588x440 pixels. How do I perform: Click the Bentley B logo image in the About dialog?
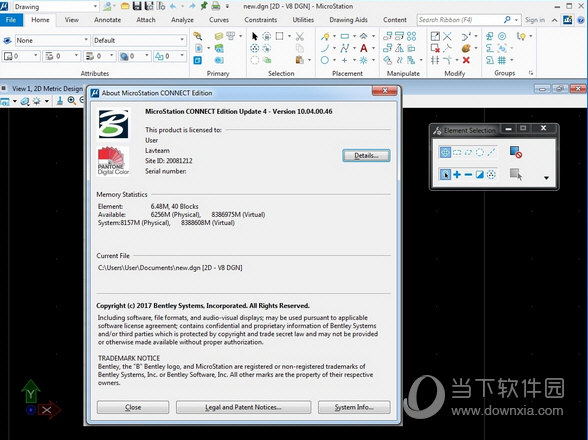pos(113,124)
